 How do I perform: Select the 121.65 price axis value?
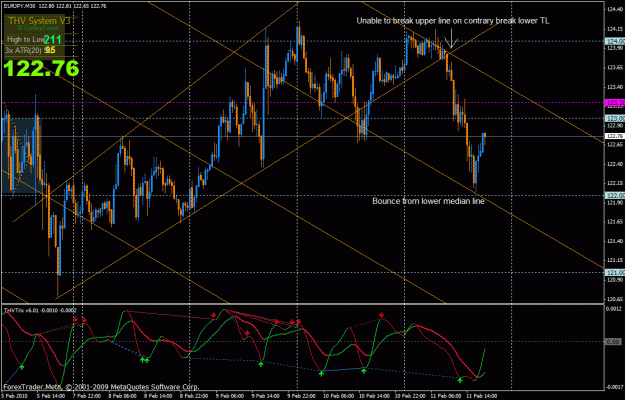click(x=615, y=222)
